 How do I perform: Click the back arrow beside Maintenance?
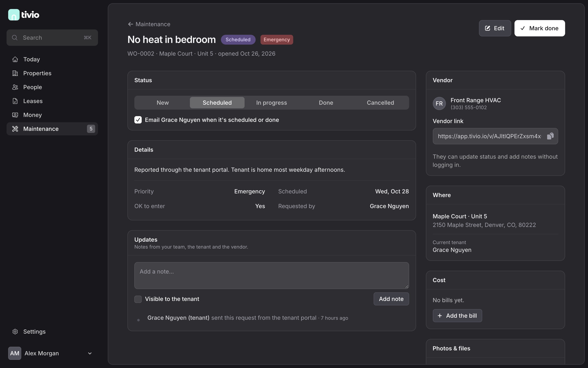click(x=130, y=24)
